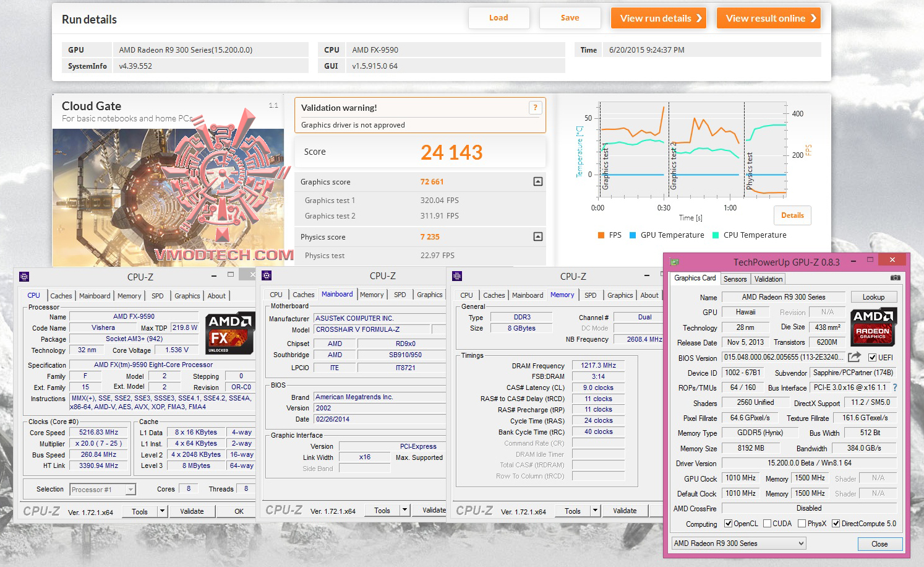Click the AMD FX Unlocked logo in CPU-Z
The image size is (924, 567).
tap(229, 333)
